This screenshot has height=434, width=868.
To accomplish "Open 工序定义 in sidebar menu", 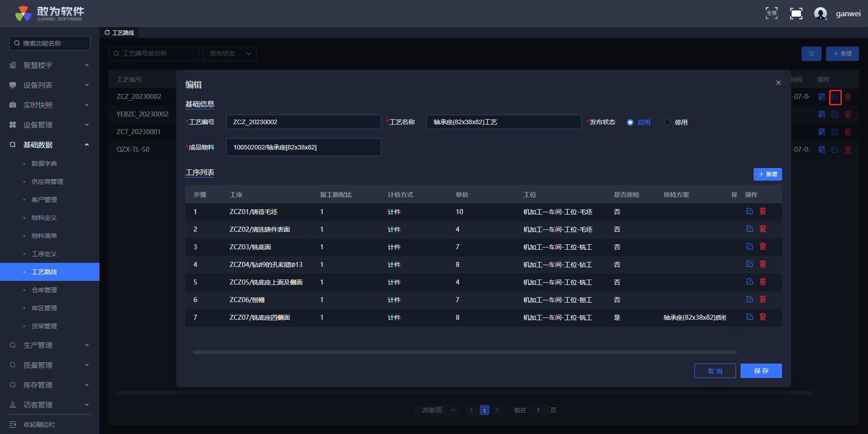I will [x=44, y=254].
